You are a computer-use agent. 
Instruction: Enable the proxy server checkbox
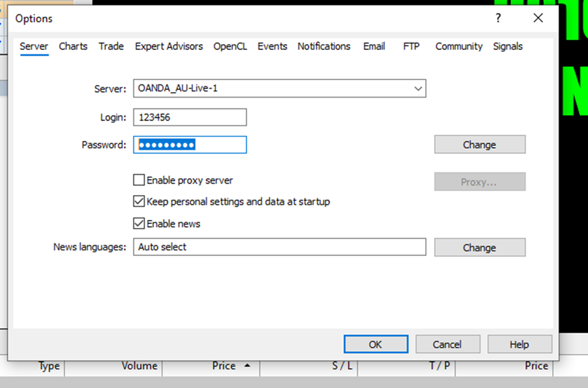(139, 180)
